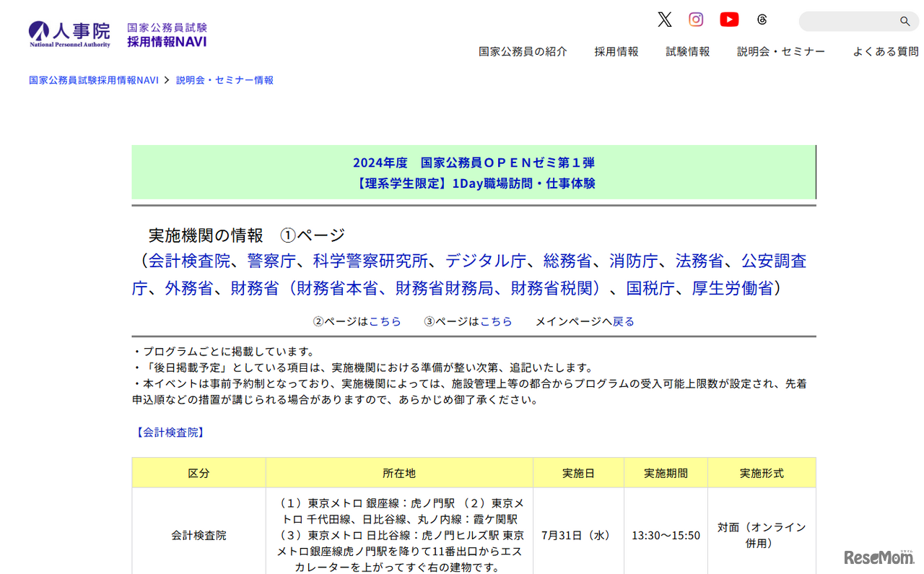This screenshot has width=924, height=574.
Task: Click the 説明会・セミナー情報 breadcrumb link
Action: coord(225,80)
